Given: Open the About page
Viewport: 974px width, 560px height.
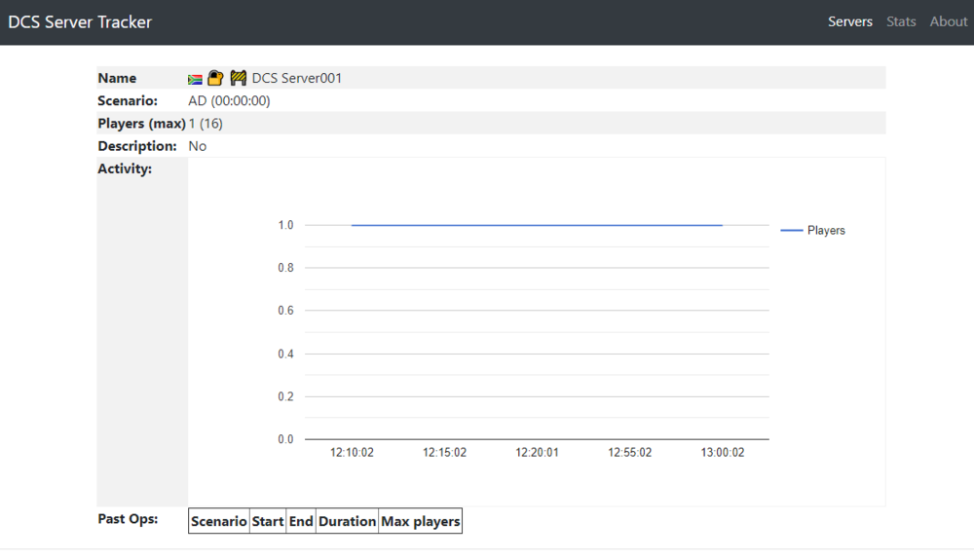Looking at the screenshot, I should 948,21.
